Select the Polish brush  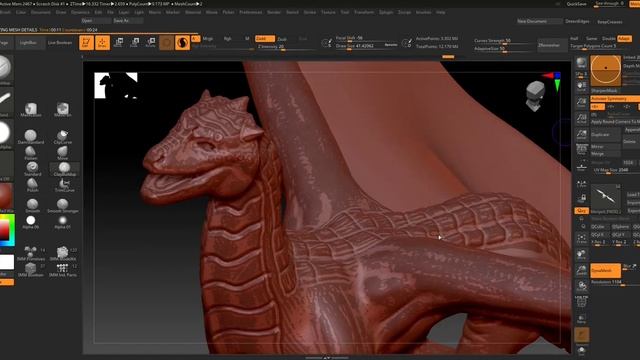[32, 184]
